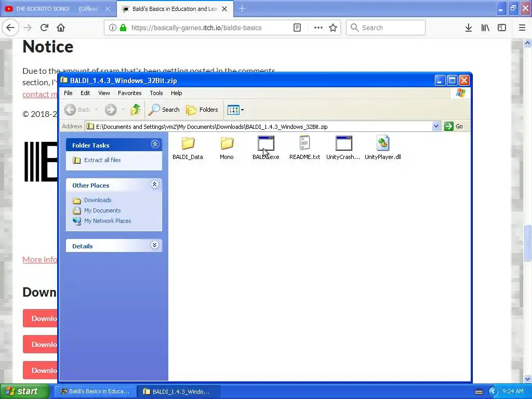This screenshot has height=399, width=532.
Task: Click Extract all files
Action: point(102,160)
